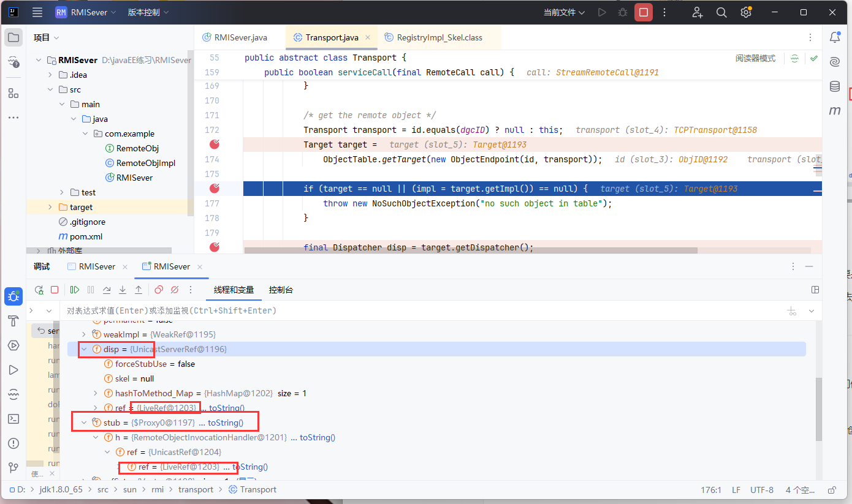Resume program in the debug toolbar
852x504 pixels.
pos(75,290)
